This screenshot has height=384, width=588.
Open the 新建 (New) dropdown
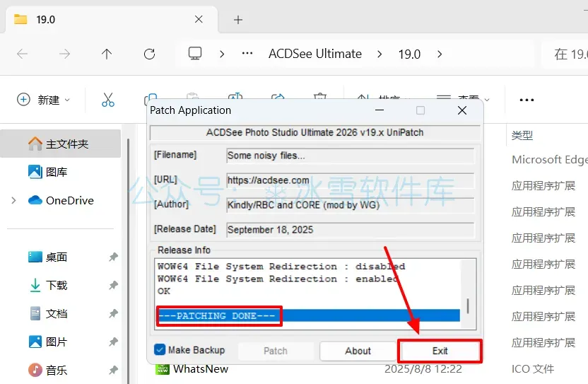[44, 100]
